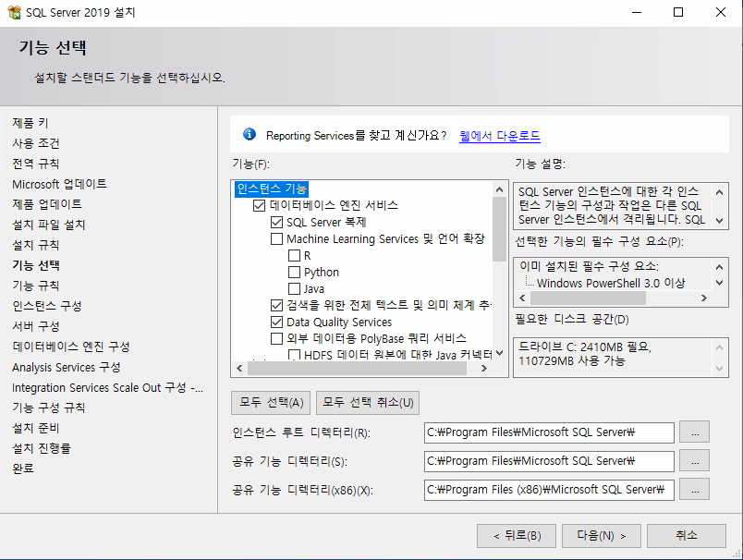Viewport: 743px width, 560px height.
Task: Click the feature list vertical scrollbar thumb
Action: point(499,229)
